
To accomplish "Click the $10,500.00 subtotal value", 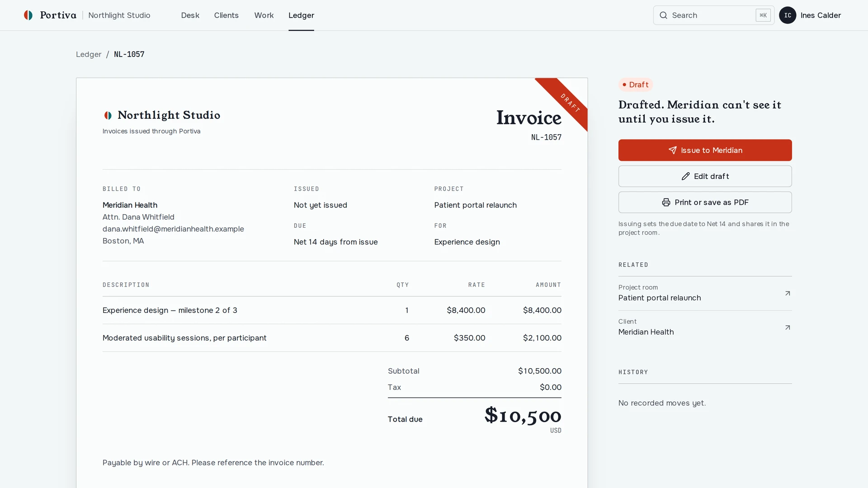I will [539, 371].
